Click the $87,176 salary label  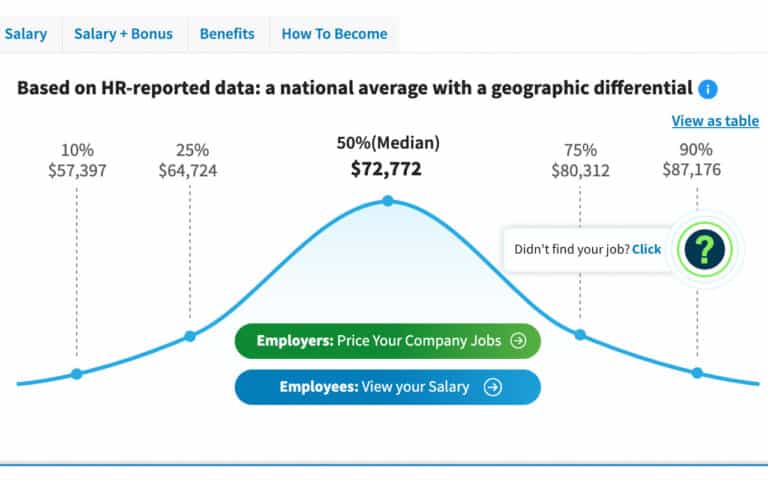coord(691,170)
